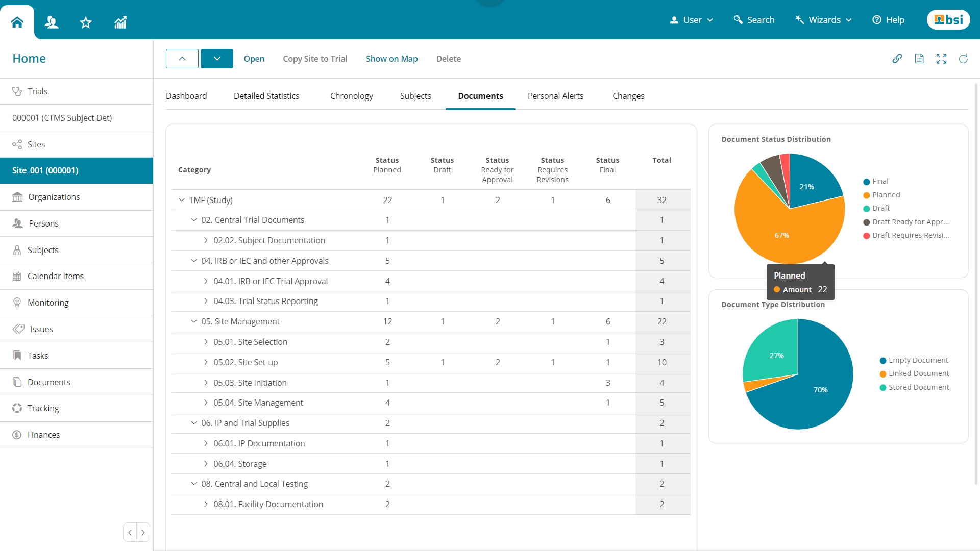This screenshot has height=551, width=980.
Task: Expand the view with the fullscreen icon
Action: point(941,59)
